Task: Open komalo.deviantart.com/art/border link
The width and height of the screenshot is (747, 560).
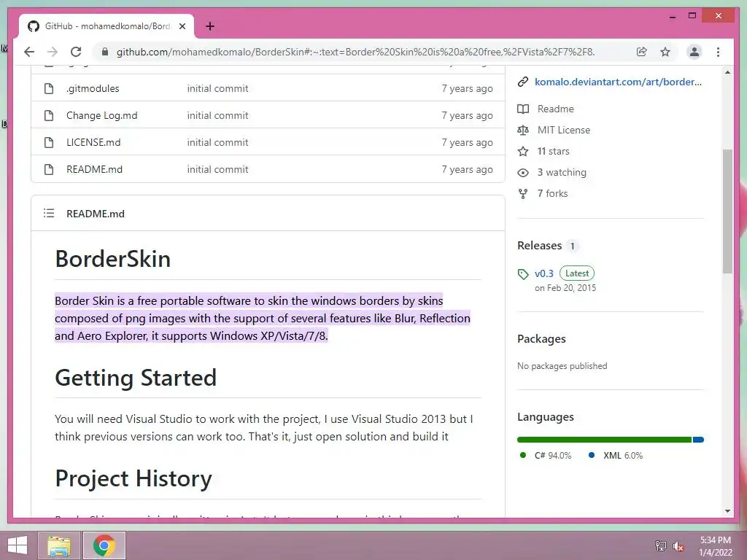Action: tap(618, 82)
